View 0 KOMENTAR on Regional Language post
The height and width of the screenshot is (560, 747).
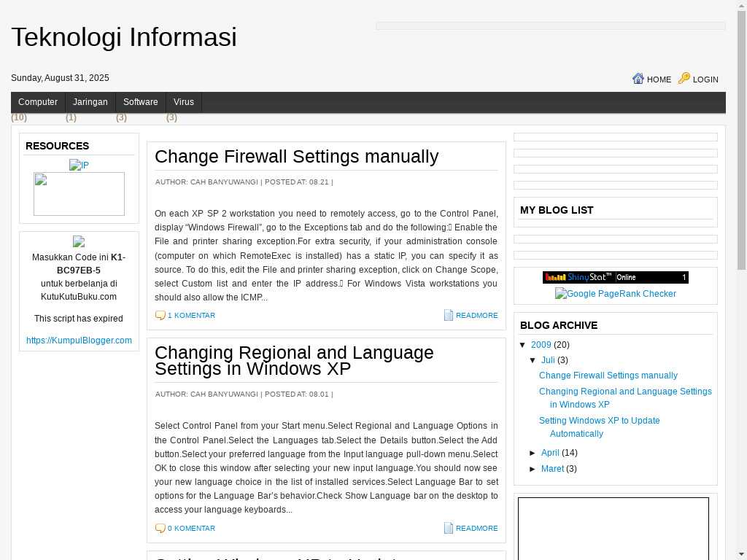point(192,528)
